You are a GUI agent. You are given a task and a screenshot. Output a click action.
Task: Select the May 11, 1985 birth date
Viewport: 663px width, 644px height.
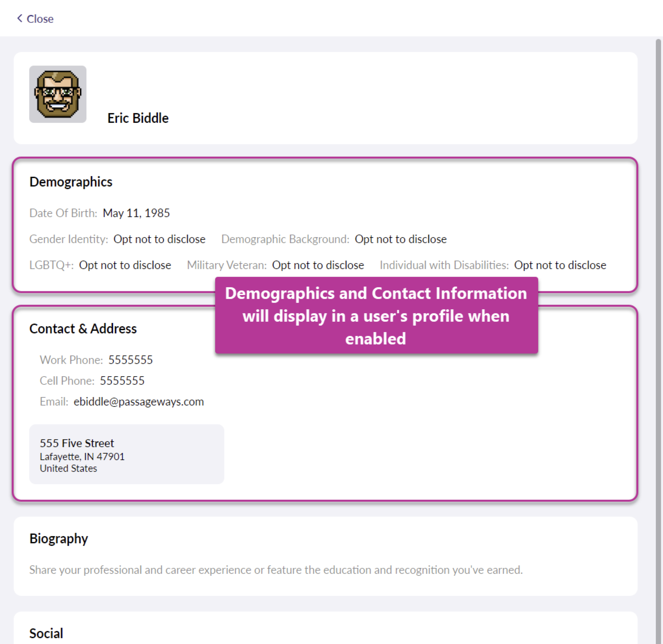tap(136, 213)
